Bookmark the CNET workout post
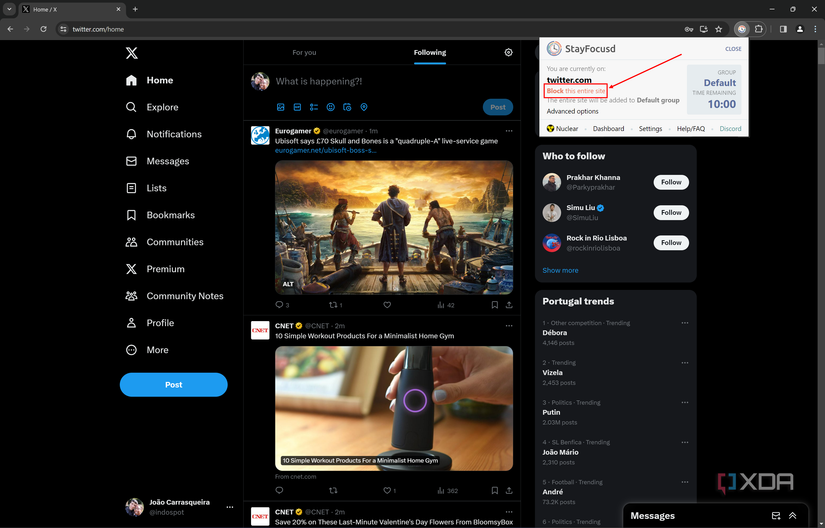The height and width of the screenshot is (528, 825). coord(495,491)
